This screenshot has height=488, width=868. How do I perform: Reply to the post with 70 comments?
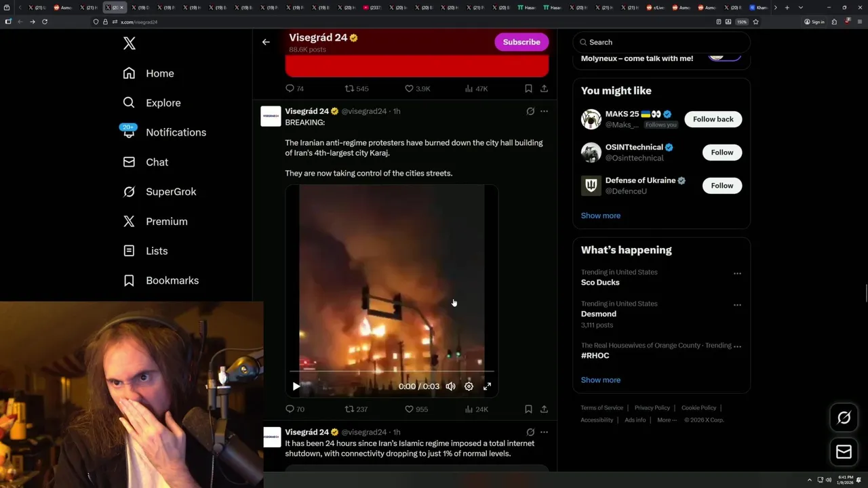(296, 409)
